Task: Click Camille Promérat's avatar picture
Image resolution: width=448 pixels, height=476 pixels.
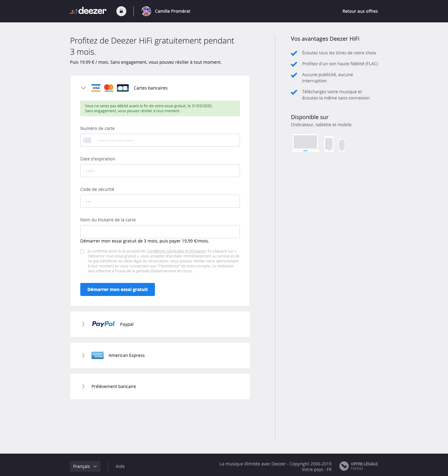Action: click(x=146, y=11)
